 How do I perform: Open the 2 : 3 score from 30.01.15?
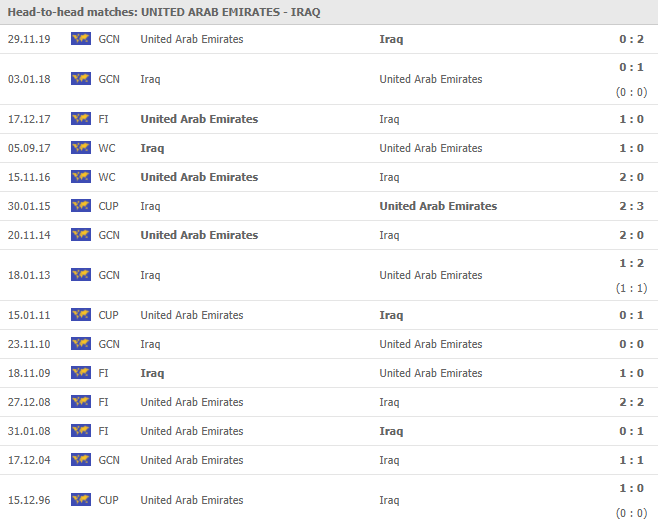pos(633,206)
